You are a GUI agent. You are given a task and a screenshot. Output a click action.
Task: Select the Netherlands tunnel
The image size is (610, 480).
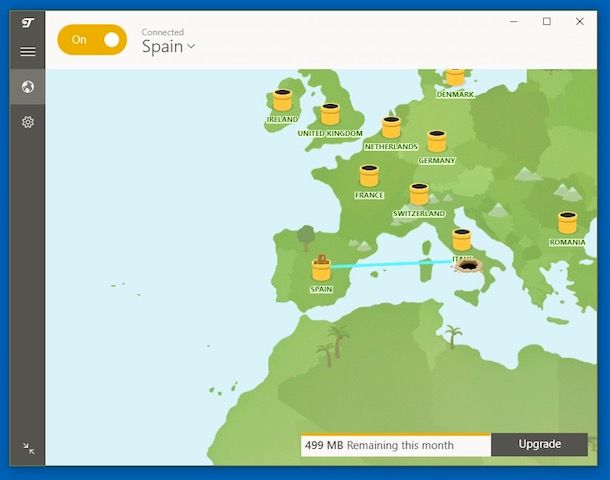point(391,128)
